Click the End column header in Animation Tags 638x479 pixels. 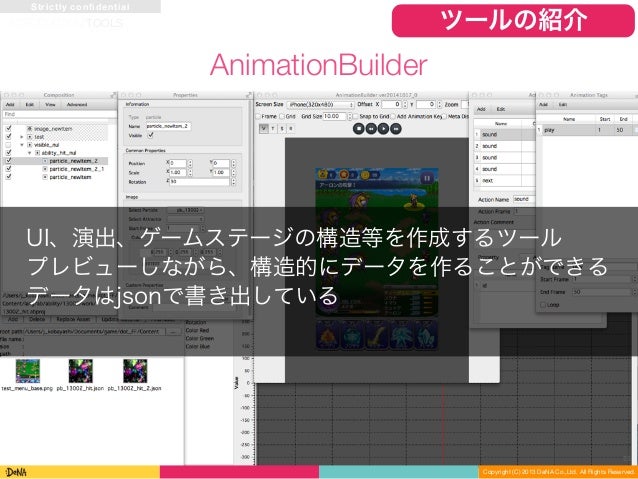click(623, 119)
